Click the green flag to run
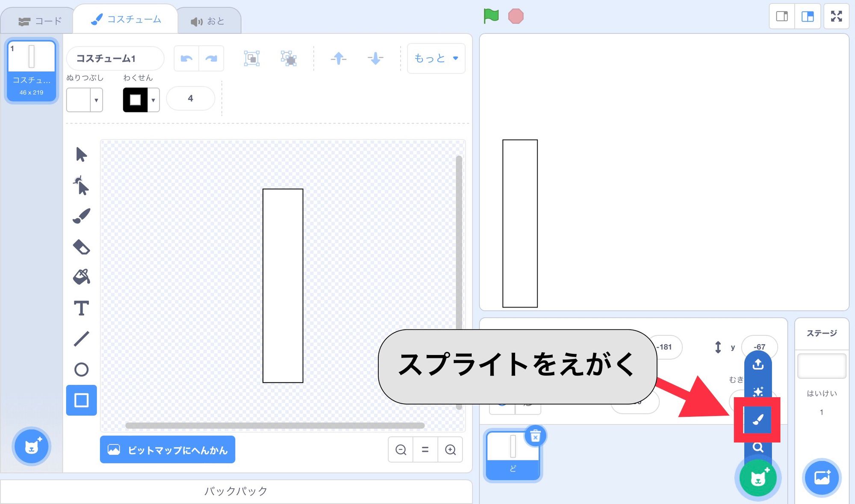Viewport: 855px width, 504px height. click(491, 16)
